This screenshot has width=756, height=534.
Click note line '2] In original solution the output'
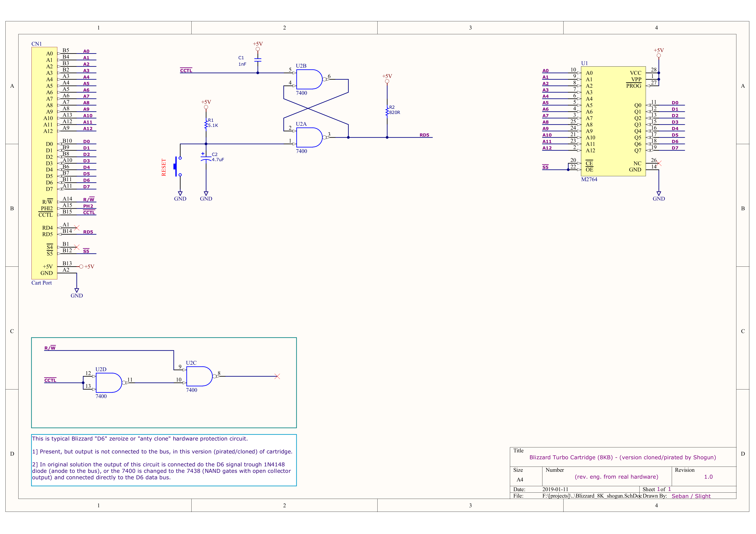click(x=158, y=464)
